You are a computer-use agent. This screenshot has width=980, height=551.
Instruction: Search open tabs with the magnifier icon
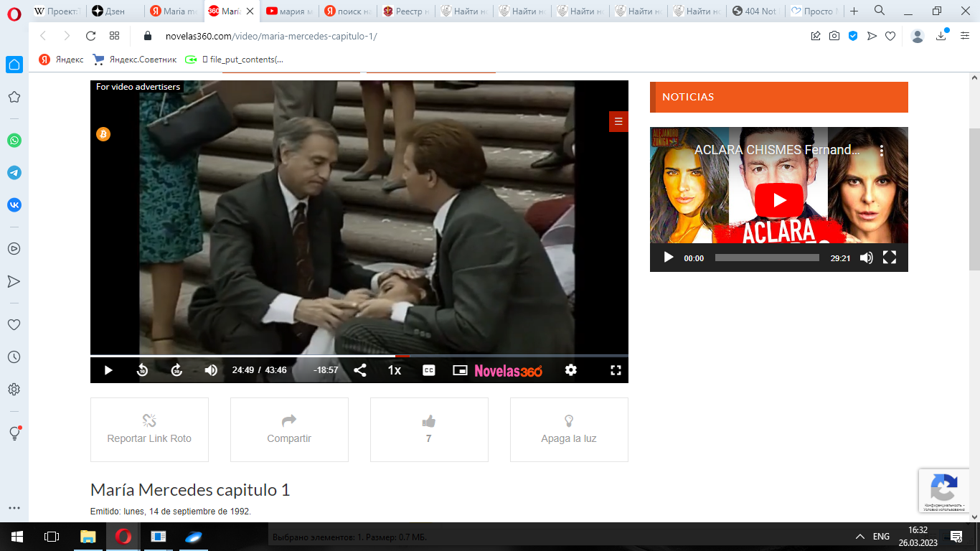pos(880,11)
